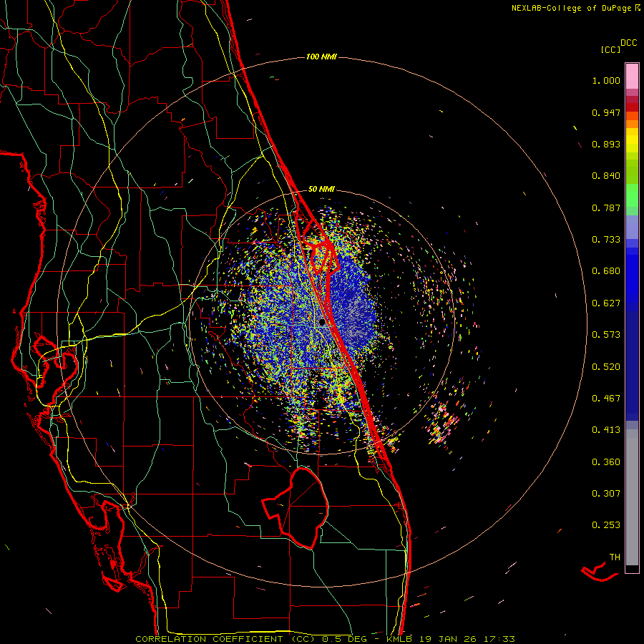
Task: Click the Correlation Coefficient caption at bottom
Action: 325,639
